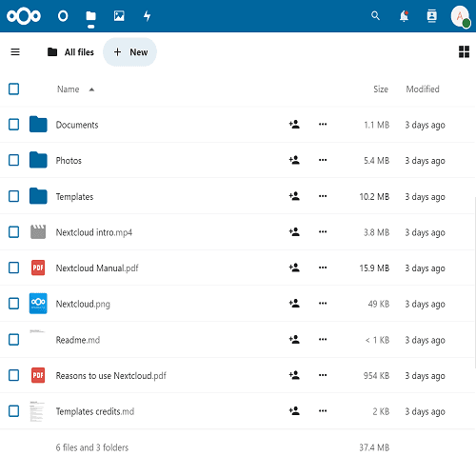Check the Photos folder checkbox
476x456 pixels.
13,160
